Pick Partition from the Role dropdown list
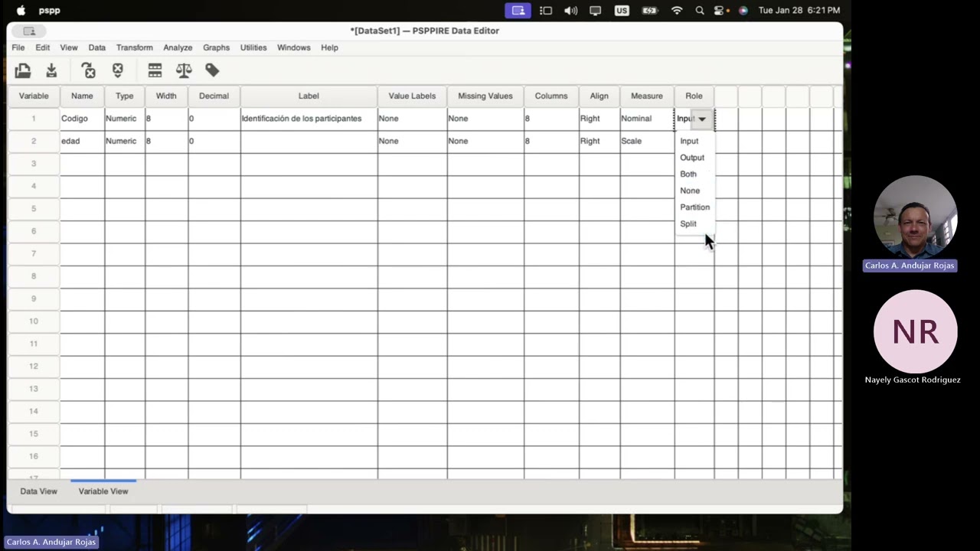980x551 pixels. coord(694,207)
